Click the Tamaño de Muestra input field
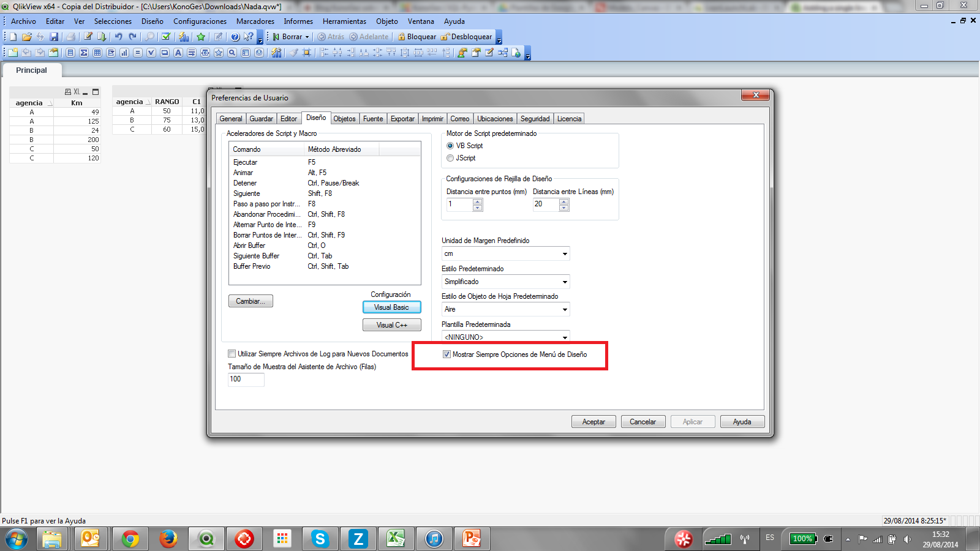 (x=246, y=380)
